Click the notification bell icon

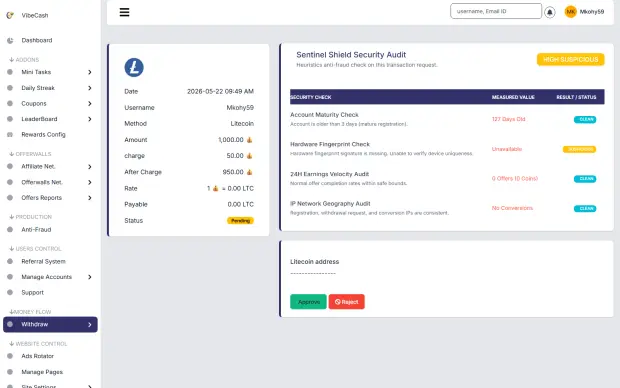click(550, 12)
